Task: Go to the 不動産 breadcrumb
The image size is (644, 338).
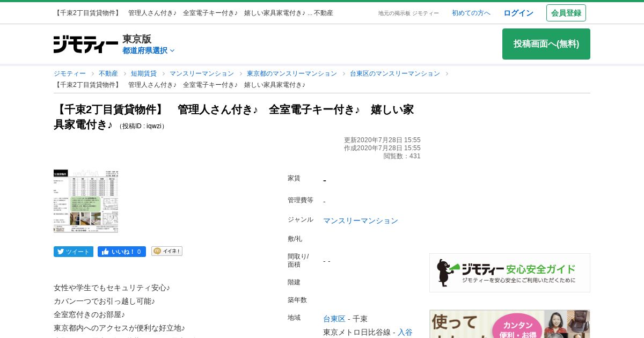Action: (108, 74)
